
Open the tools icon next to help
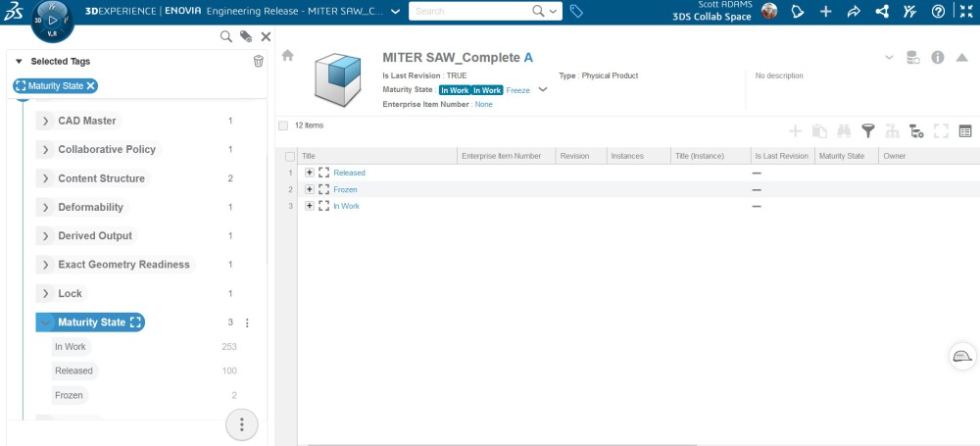click(910, 11)
